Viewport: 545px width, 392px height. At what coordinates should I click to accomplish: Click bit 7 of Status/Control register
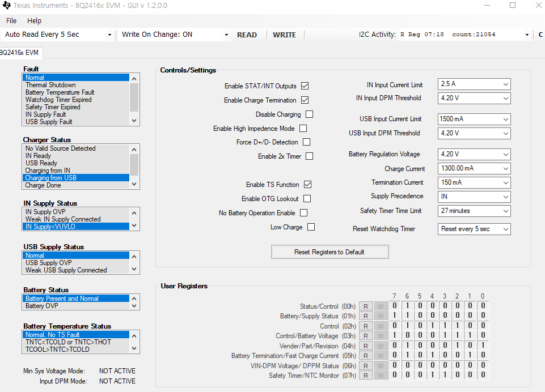tap(395, 306)
